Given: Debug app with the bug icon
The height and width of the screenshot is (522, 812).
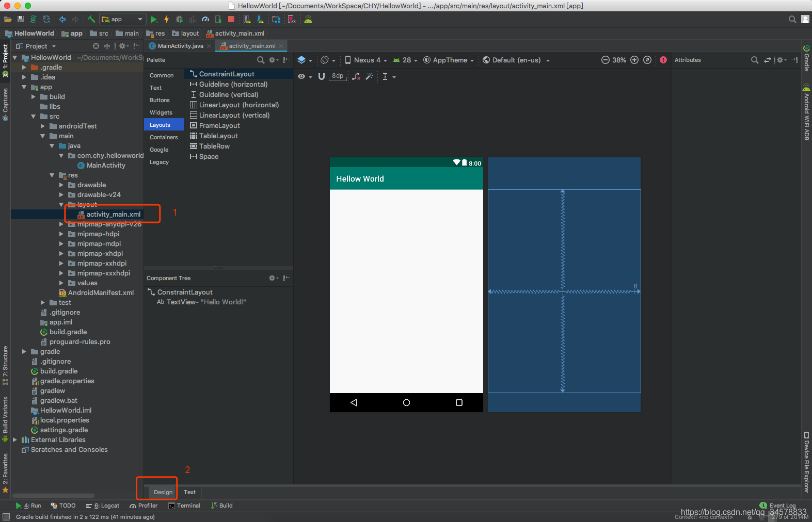Looking at the screenshot, I should click(x=179, y=20).
